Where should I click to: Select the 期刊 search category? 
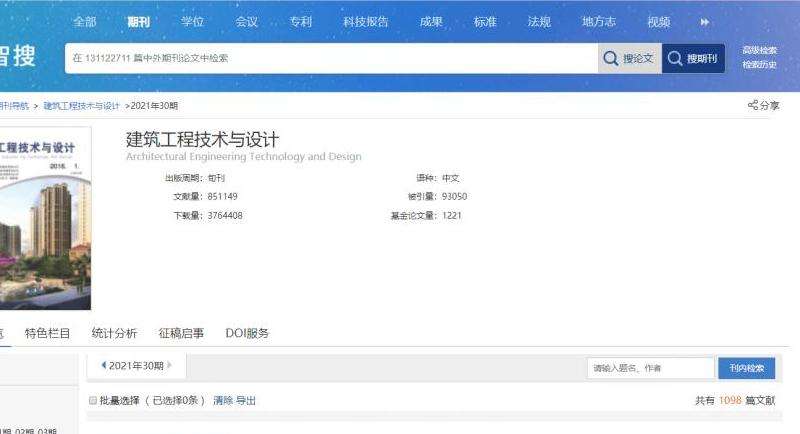pyautogui.click(x=138, y=22)
